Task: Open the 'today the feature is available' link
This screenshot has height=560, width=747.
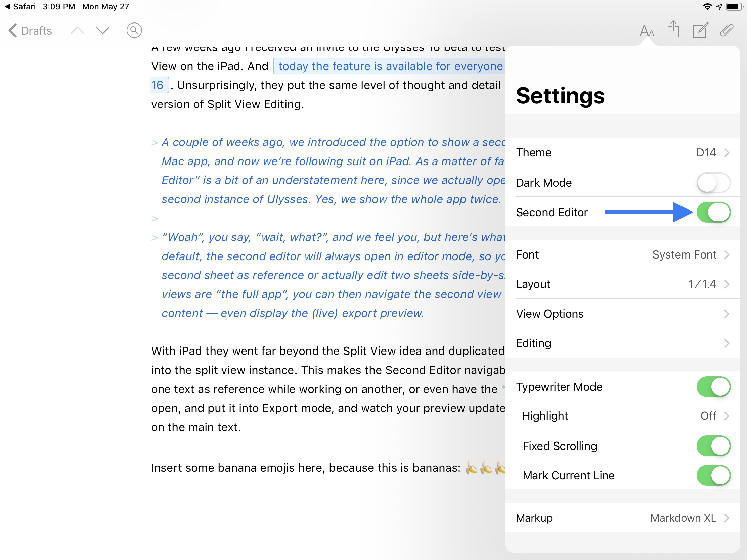Action: click(389, 66)
